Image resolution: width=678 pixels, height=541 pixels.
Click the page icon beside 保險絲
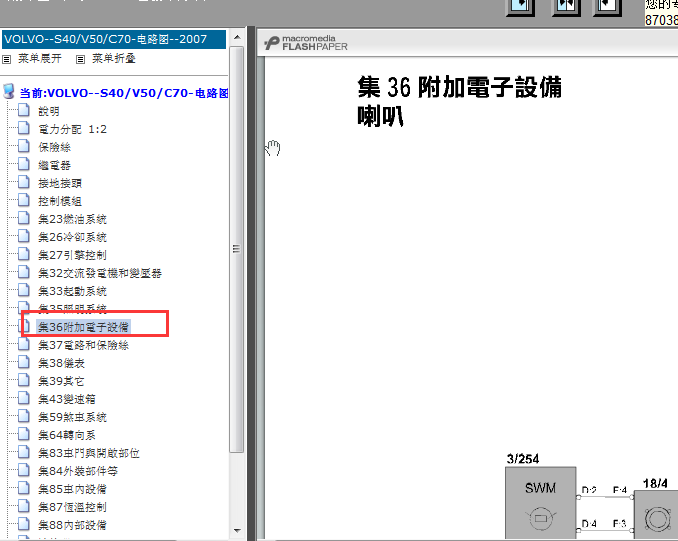[x=24, y=146]
